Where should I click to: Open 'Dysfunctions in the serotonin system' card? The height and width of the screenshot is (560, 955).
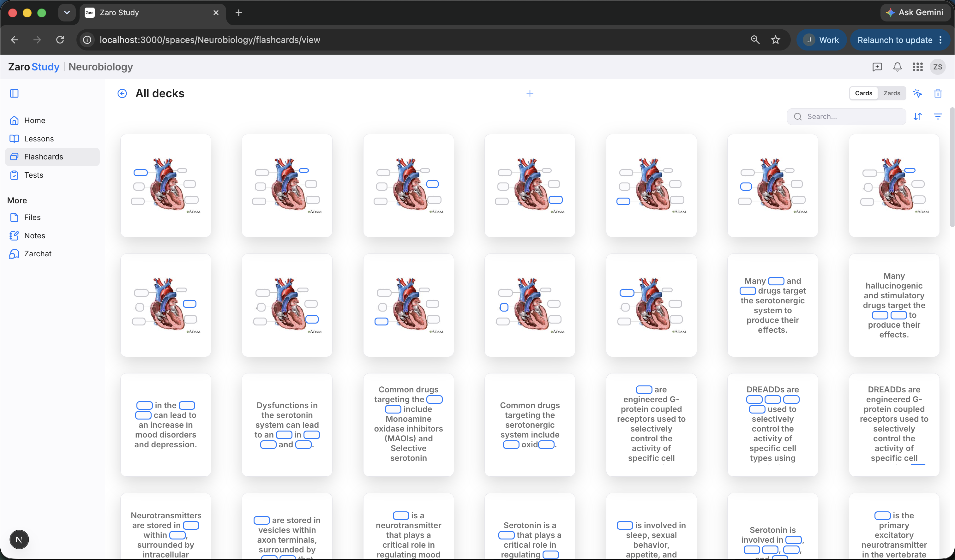287,425
